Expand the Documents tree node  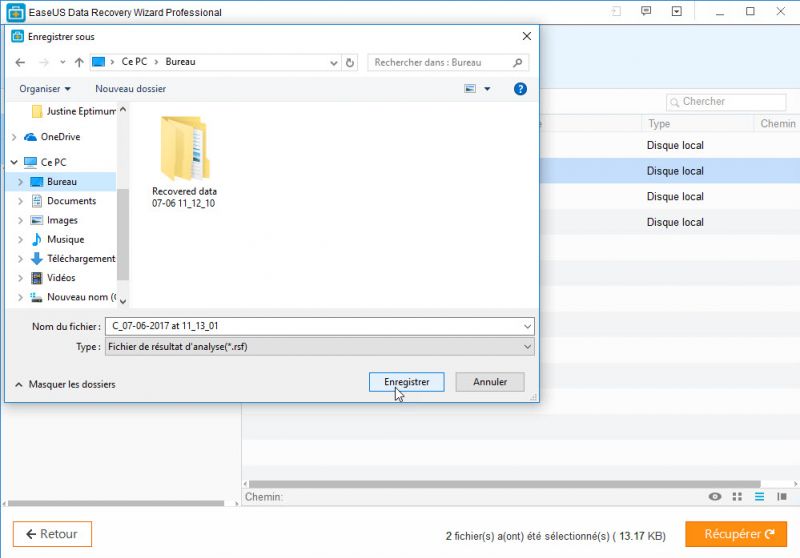click(x=20, y=201)
